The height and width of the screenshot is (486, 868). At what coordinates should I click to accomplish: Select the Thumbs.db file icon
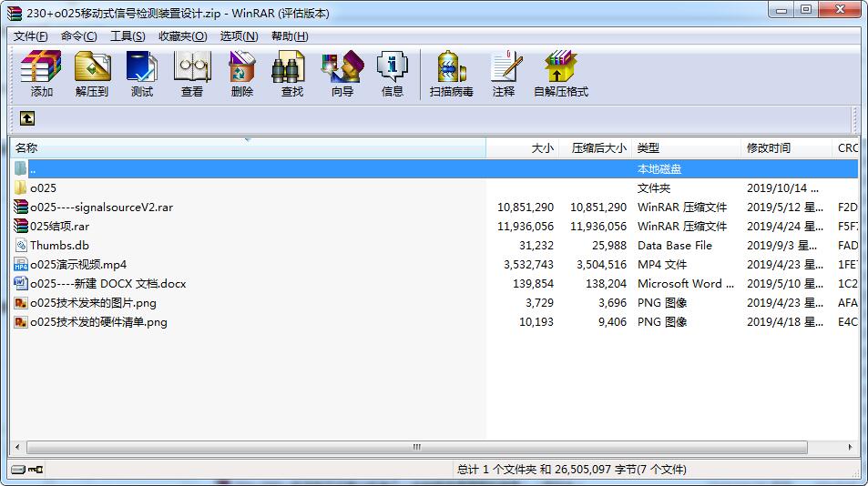(21, 245)
